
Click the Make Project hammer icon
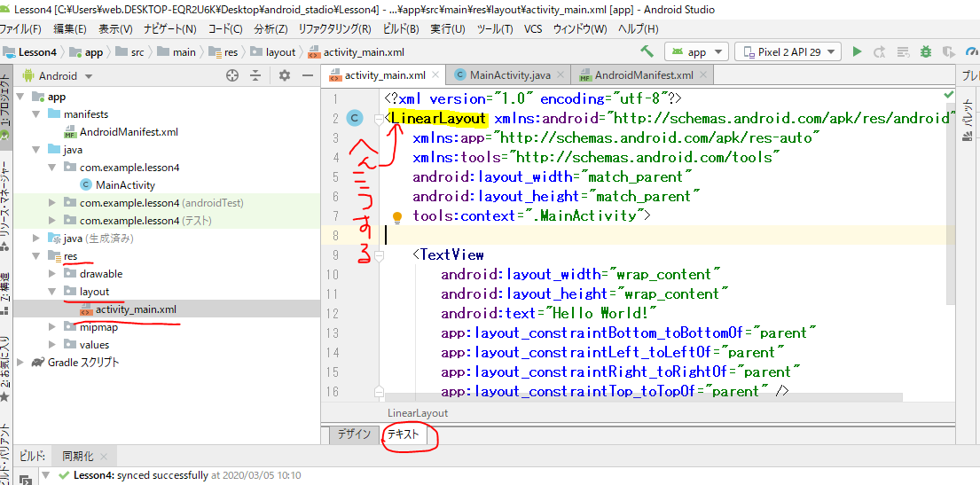(x=647, y=51)
